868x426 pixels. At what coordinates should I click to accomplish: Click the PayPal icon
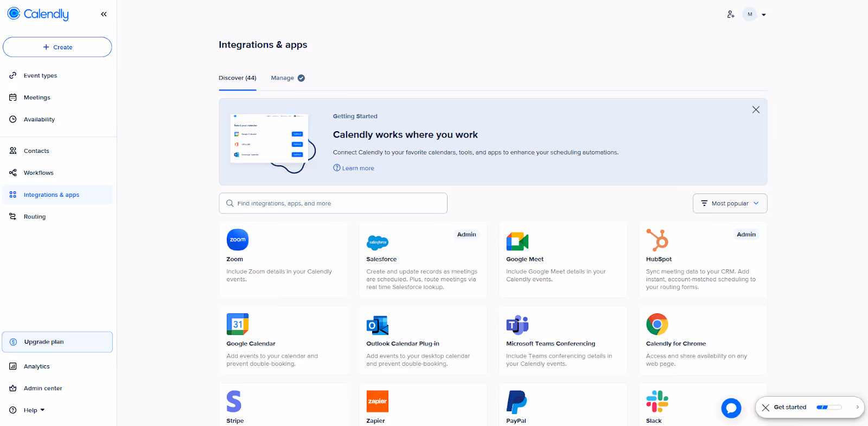point(516,402)
